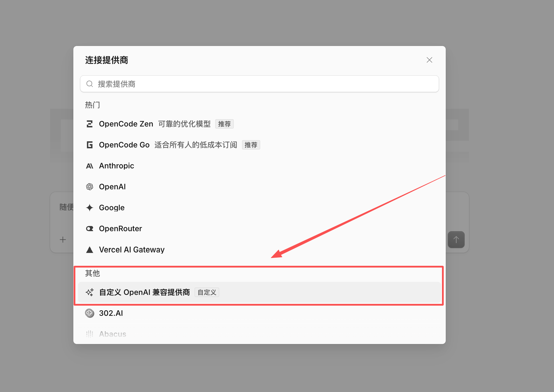Click the OpenCode Zen logo icon
The width and height of the screenshot is (554, 392).
tap(90, 124)
